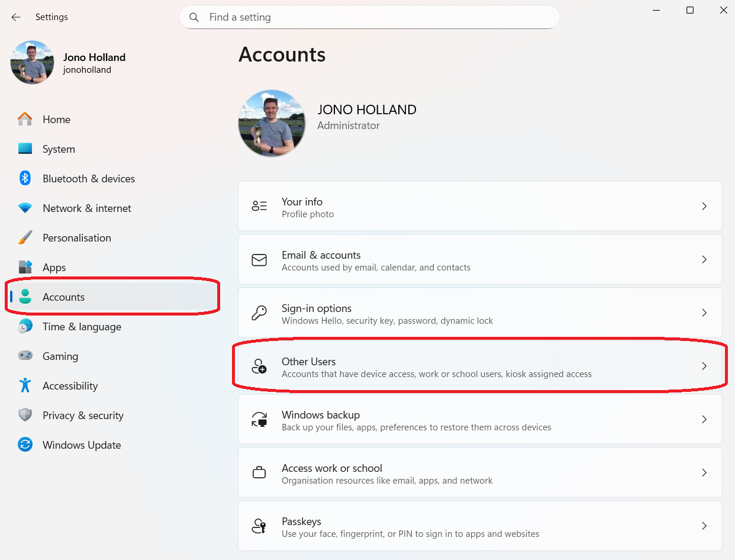Click the Your info card icon

(259, 206)
